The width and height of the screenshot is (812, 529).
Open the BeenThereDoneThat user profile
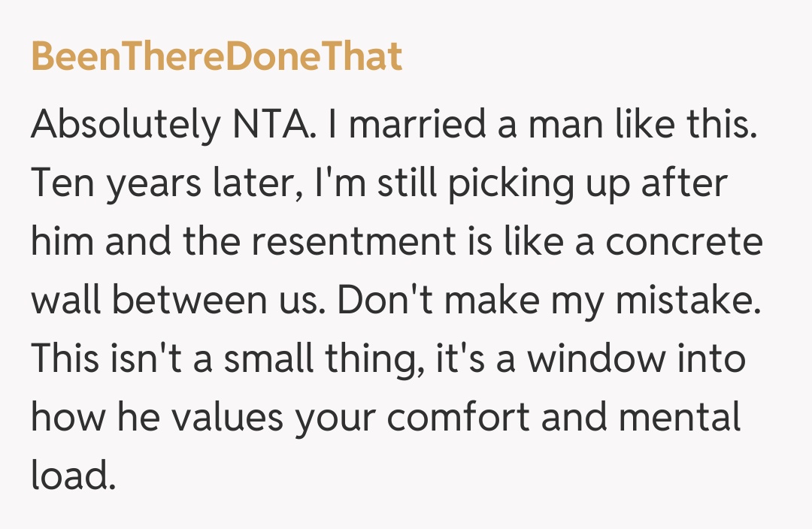pos(217,57)
